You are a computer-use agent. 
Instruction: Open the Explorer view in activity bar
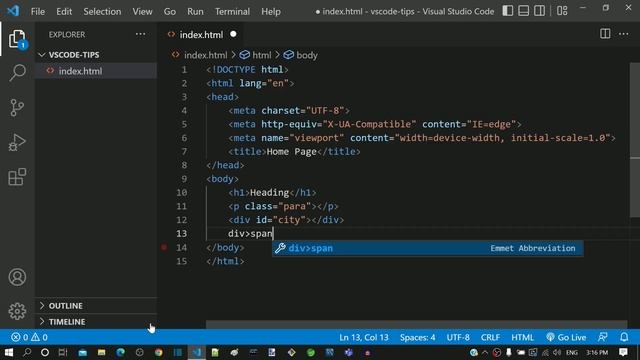17,39
